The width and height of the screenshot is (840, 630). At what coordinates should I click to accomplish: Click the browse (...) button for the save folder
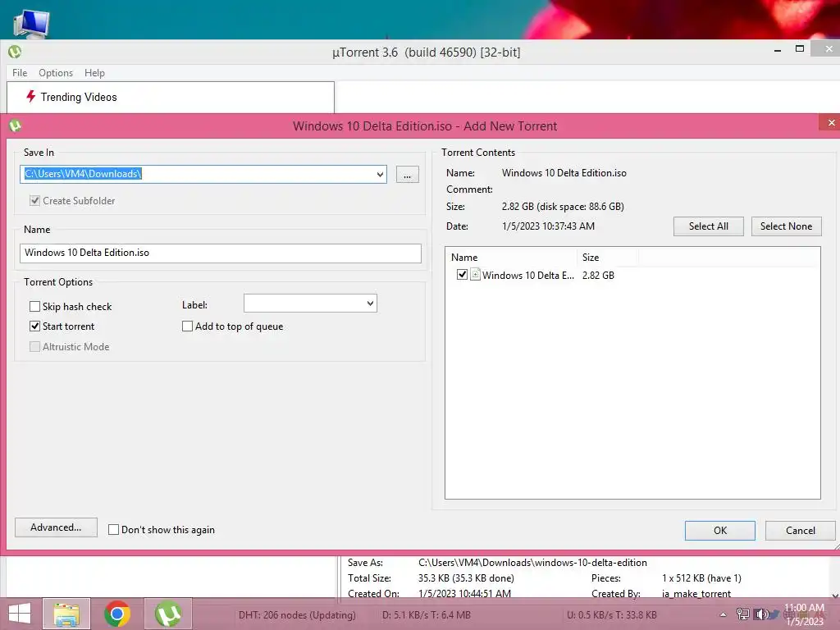click(408, 175)
